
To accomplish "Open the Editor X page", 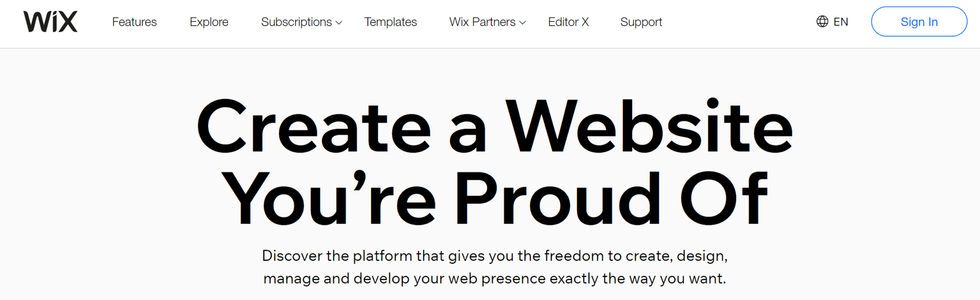I will 568,22.
